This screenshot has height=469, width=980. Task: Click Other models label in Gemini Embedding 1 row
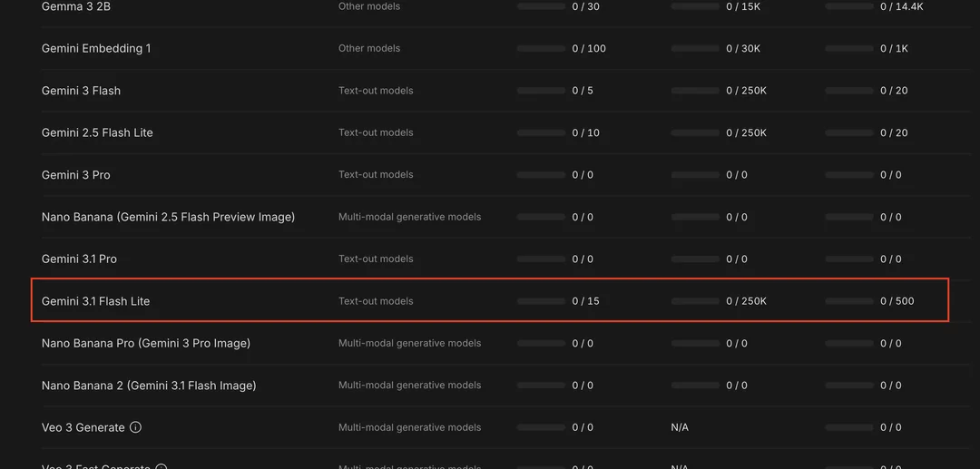coord(369,48)
